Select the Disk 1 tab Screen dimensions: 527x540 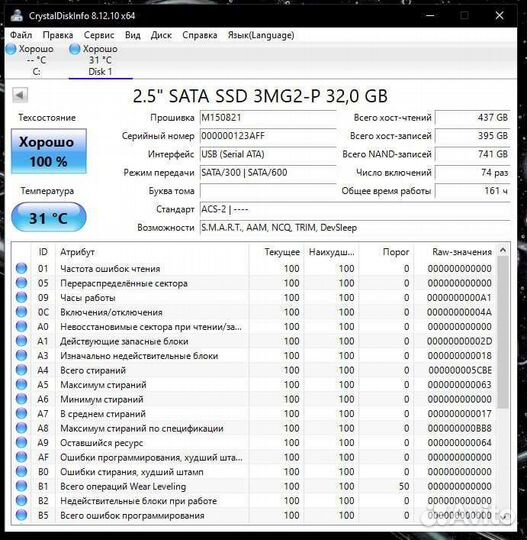[100, 60]
